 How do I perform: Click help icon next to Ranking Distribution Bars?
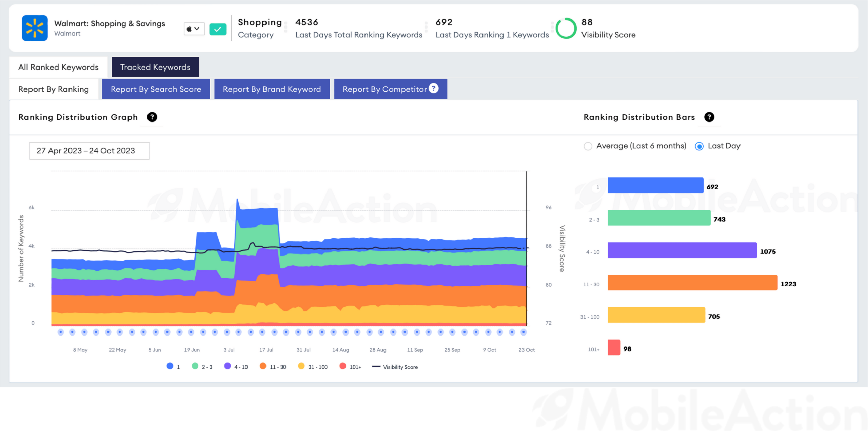click(709, 117)
